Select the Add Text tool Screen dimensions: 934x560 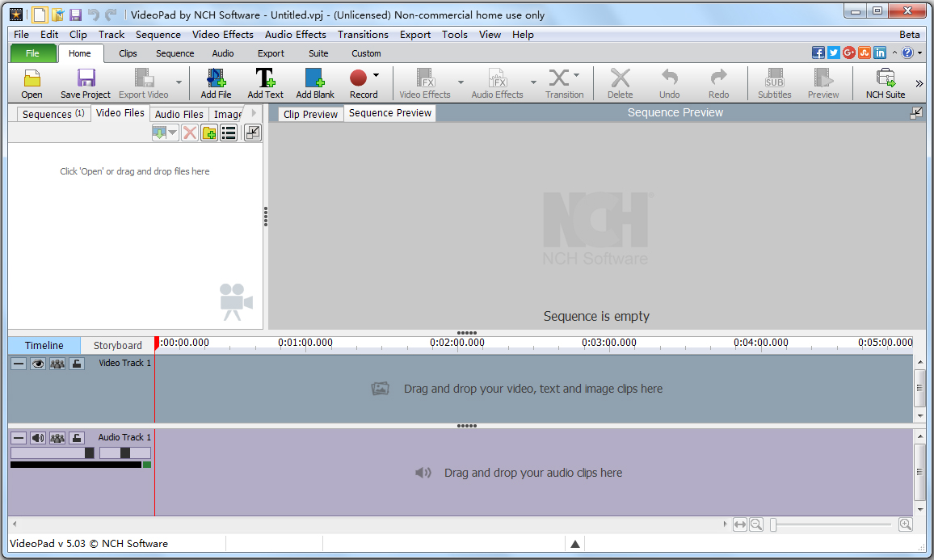(265, 82)
